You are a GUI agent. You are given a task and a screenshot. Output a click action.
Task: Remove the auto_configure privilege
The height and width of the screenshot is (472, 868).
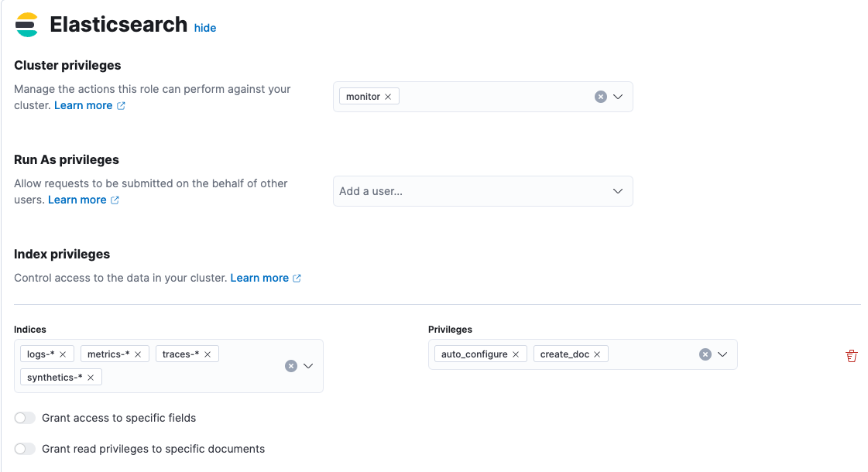click(x=516, y=354)
